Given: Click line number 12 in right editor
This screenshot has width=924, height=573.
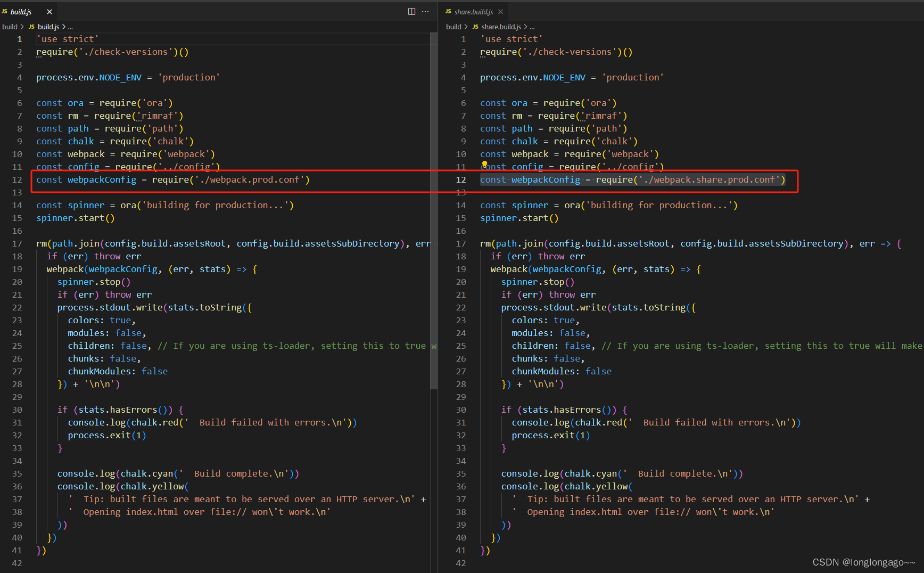Looking at the screenshot, I should pos(461,179).
